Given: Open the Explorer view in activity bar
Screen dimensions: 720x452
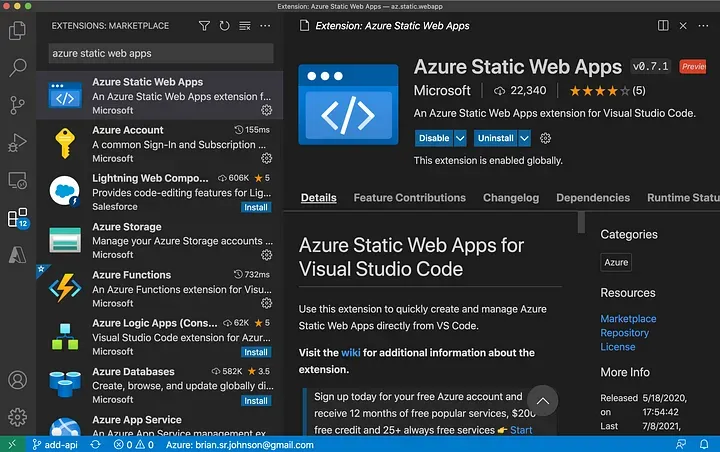Looking at the screenshot, I should [17, 30].
